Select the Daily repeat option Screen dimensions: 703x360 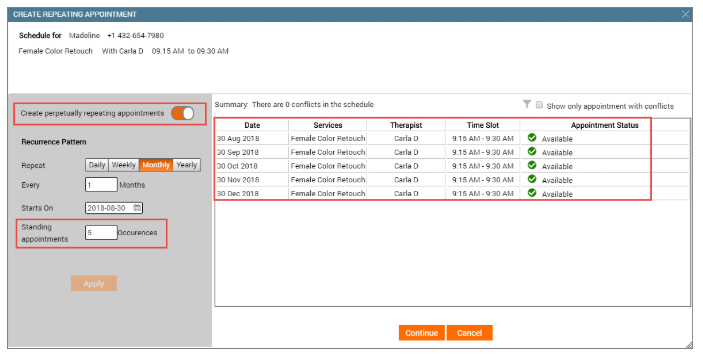point(97,165)
